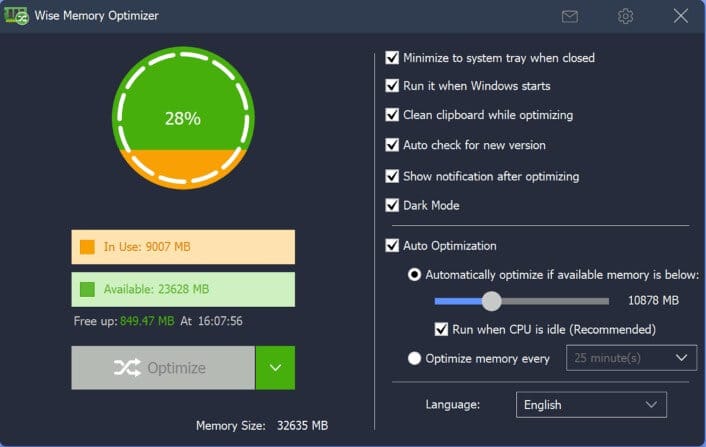The height and width of the screenshot is (447, 706).
Task: Uncheck Run it when Windows starts
Action: (392, 86)
